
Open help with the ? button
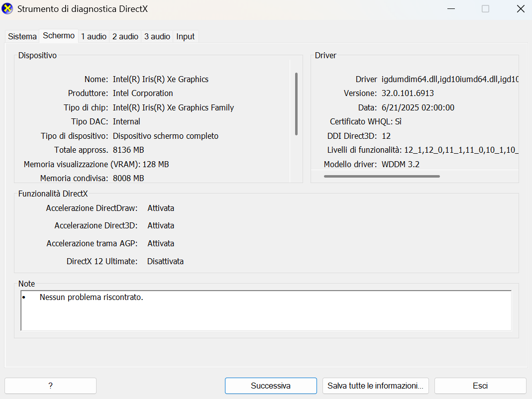click(x=51, y=386)
